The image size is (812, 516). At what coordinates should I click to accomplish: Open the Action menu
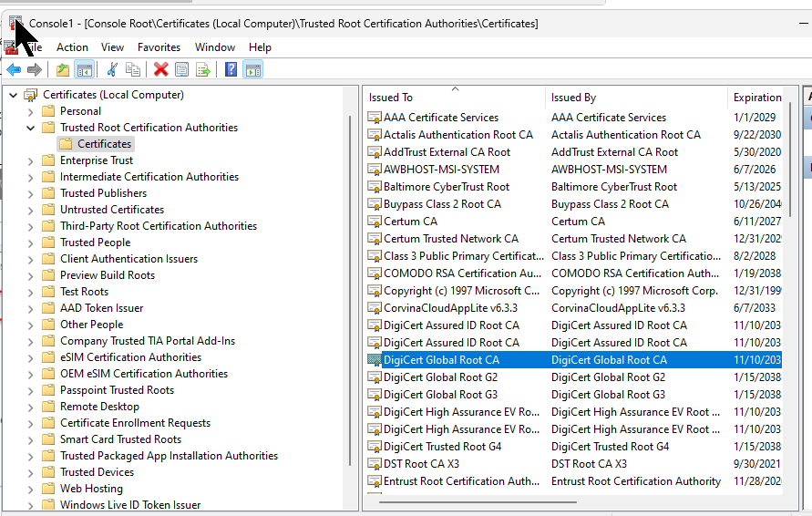click(72, 47)
